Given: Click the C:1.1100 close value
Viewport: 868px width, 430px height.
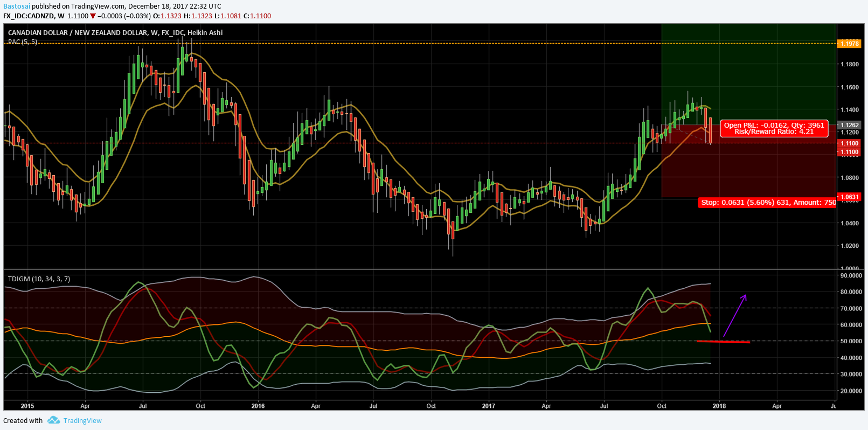Looking at the screenshot, I should click(x=258, y=16).
